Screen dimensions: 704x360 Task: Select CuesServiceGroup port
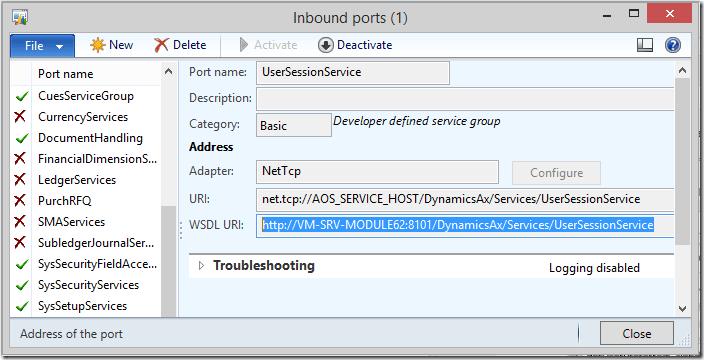(x=86, y=96)
